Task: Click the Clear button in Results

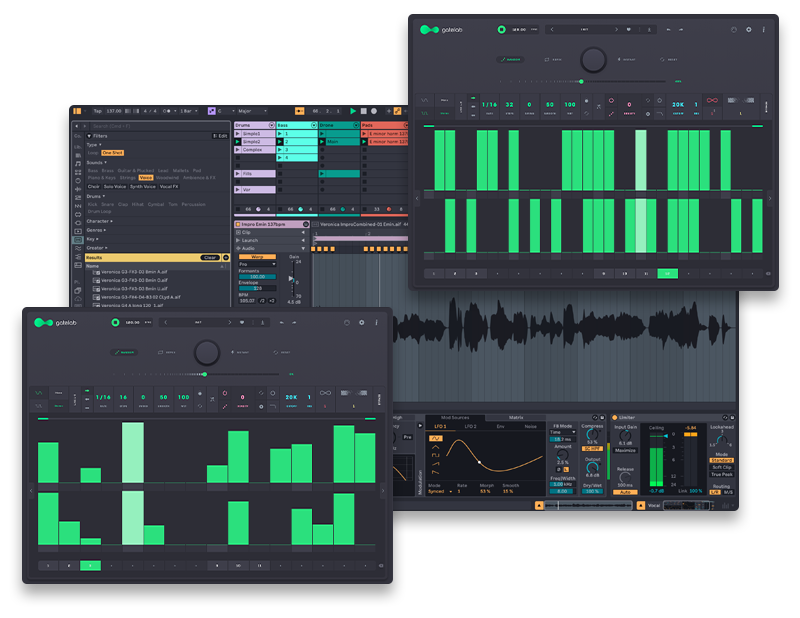Action: [x=209, y=257]
